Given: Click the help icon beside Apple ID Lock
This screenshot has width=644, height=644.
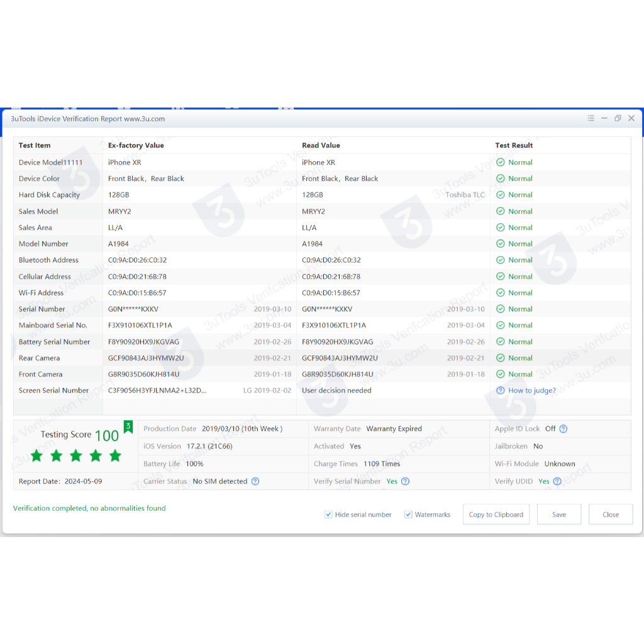Looking at the screenshot, I should (x=563, y=429).
